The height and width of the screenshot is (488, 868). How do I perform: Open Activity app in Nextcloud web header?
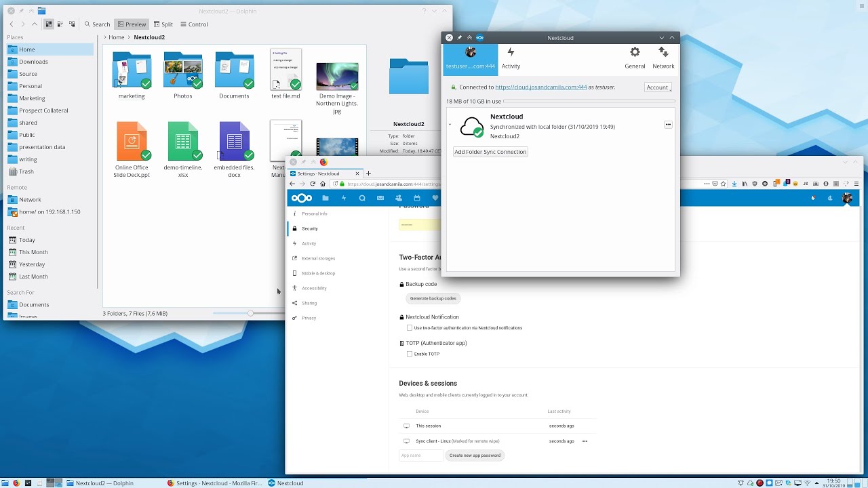(x=344, y=198)
